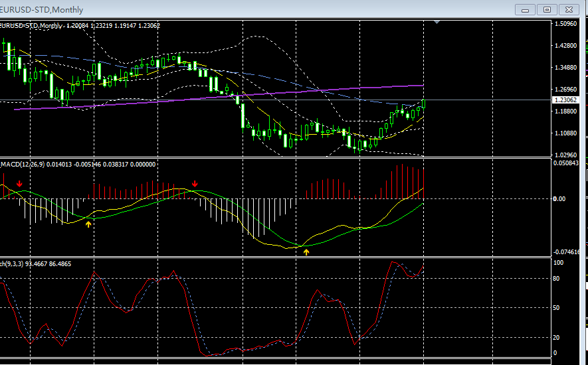This screenshot has height=365, width=588.
Task: Click the 1.34880 price scale value
Action: click(565, 68)
